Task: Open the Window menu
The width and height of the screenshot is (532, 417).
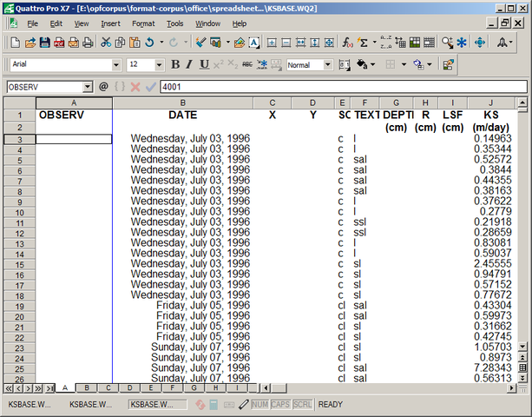Action: [x=207, y=23]
